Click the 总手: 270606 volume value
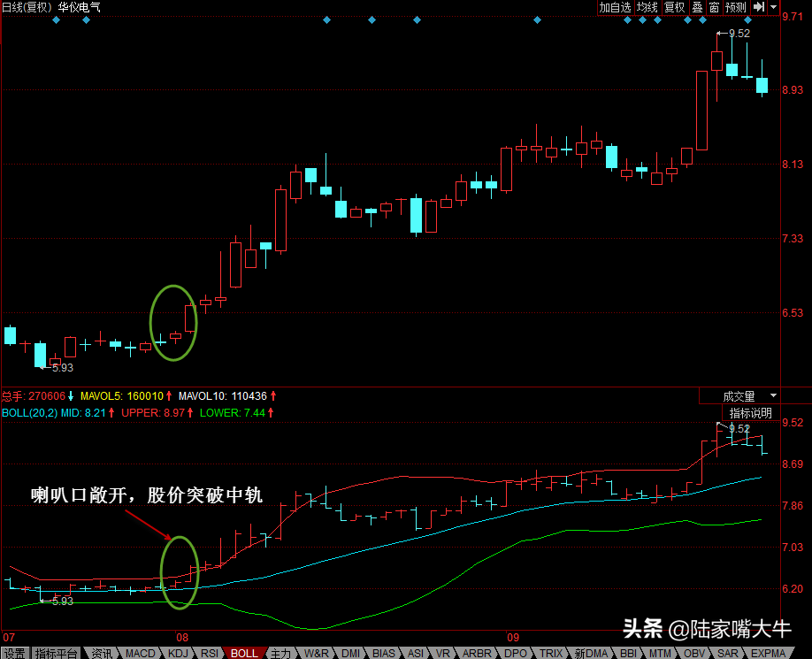Viewport: 812px width, 659px height. [x=34, y=396]
